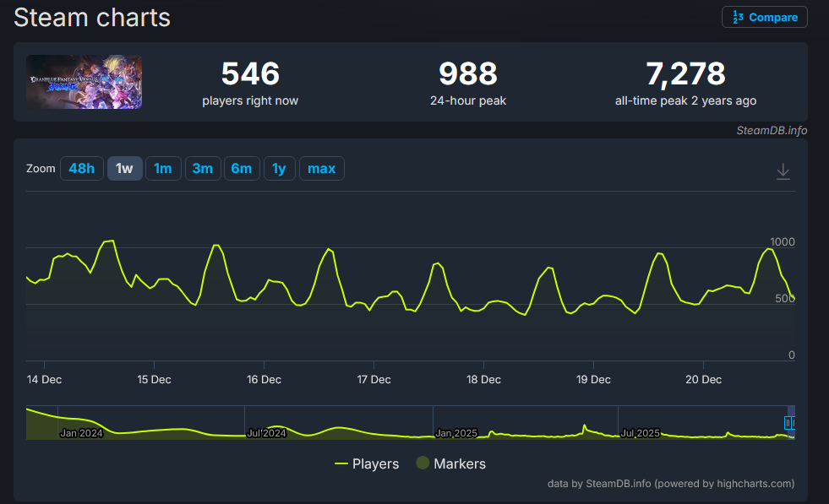Click the 15 Dec axis label

[x=155, y=379]
